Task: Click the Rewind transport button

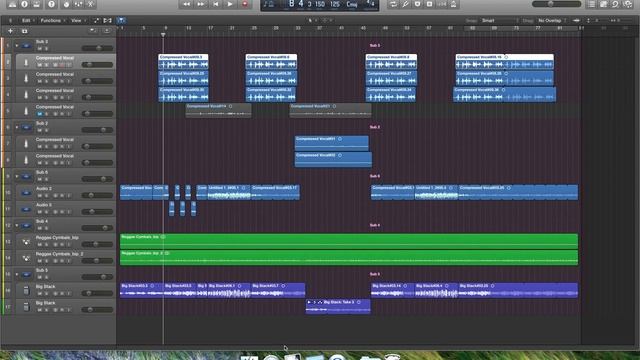Action: [x=187, y=4]
